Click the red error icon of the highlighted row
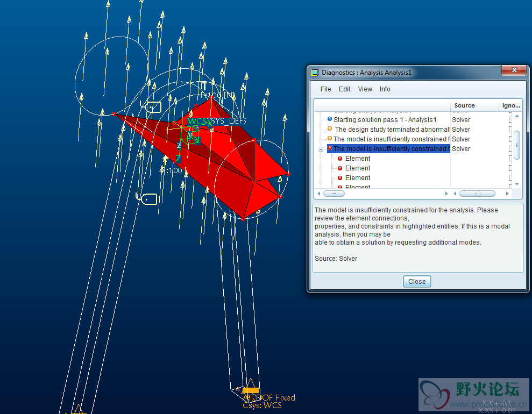The image size is (532, 414). click(329, 148)
